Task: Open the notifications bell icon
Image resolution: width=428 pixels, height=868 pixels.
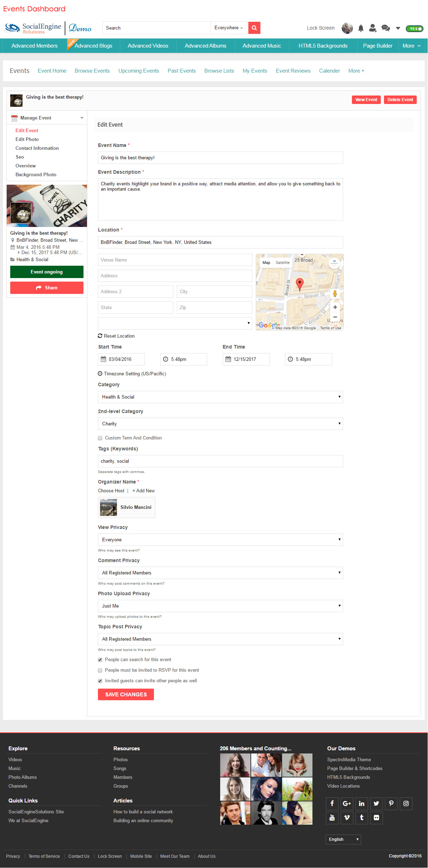Action: (361, 28)
